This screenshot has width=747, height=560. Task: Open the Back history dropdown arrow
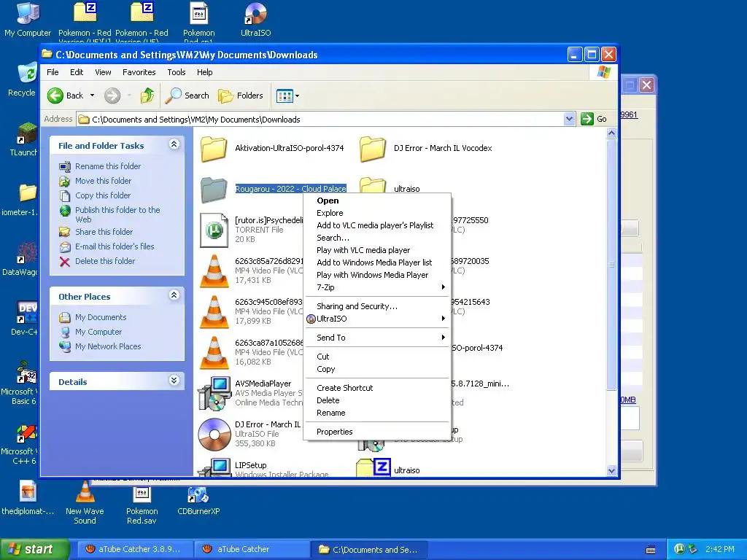click(x=93, y=96)
